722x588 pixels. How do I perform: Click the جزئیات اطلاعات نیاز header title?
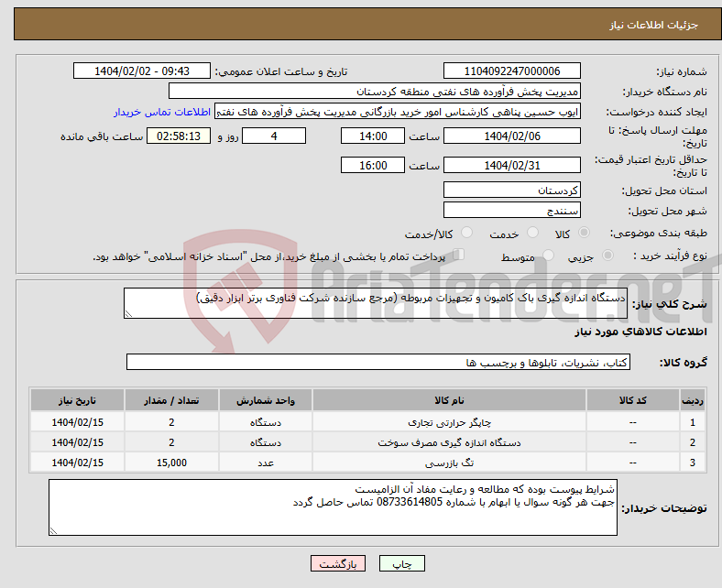(x=654, y=25)
